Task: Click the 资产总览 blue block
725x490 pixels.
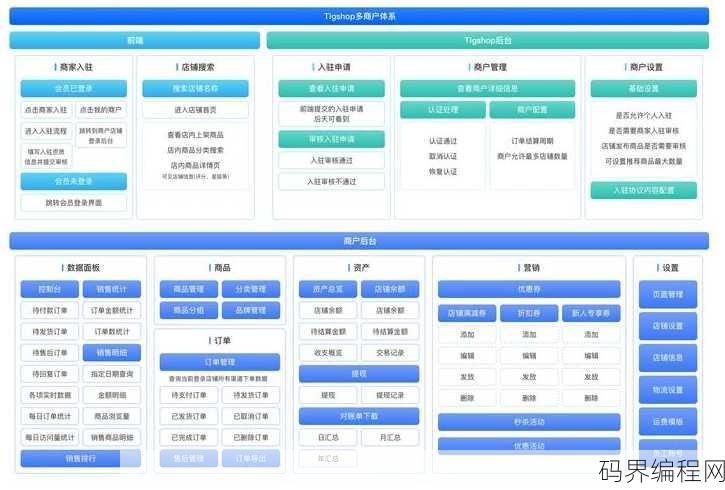Action: [x=328, y=289]
